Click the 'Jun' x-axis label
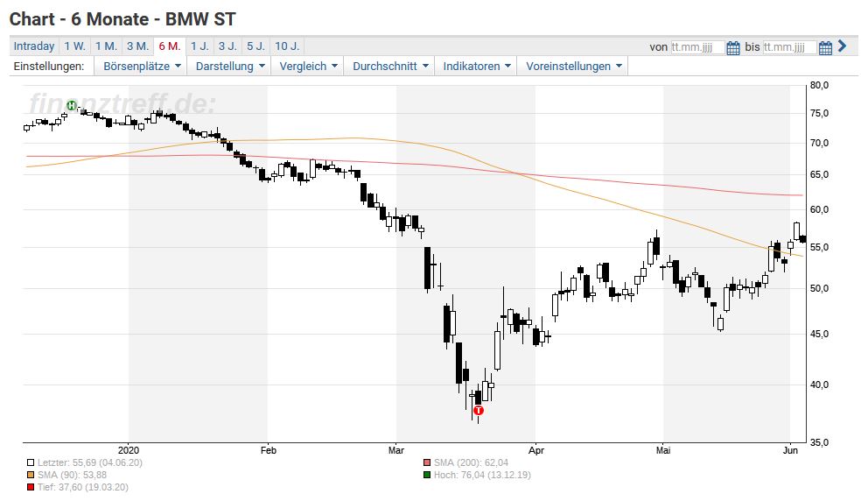Image resolution: width=868 pixels, height=501 pixels. [790, 450]
